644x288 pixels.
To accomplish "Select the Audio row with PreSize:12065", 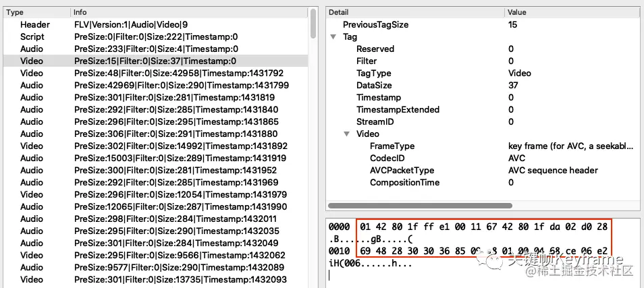I will (x=156, y=207).
